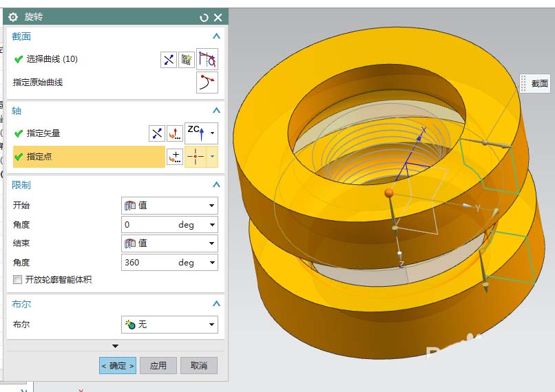Click the end 角度 field showing 360
This screenshot has height=392, width=555.
pyautogui.click(x=149, y=262)
